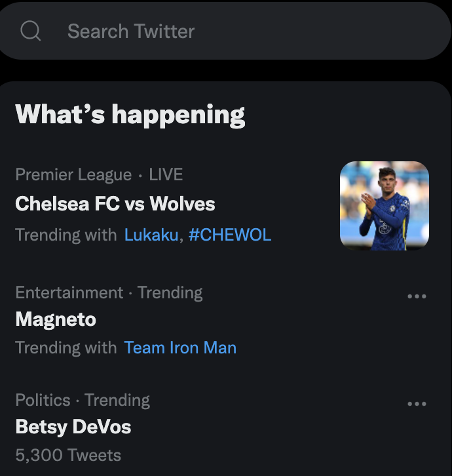The image size is (452, 476).
Task: Click empty area of the search bar pill
Action: click(318, 31)
